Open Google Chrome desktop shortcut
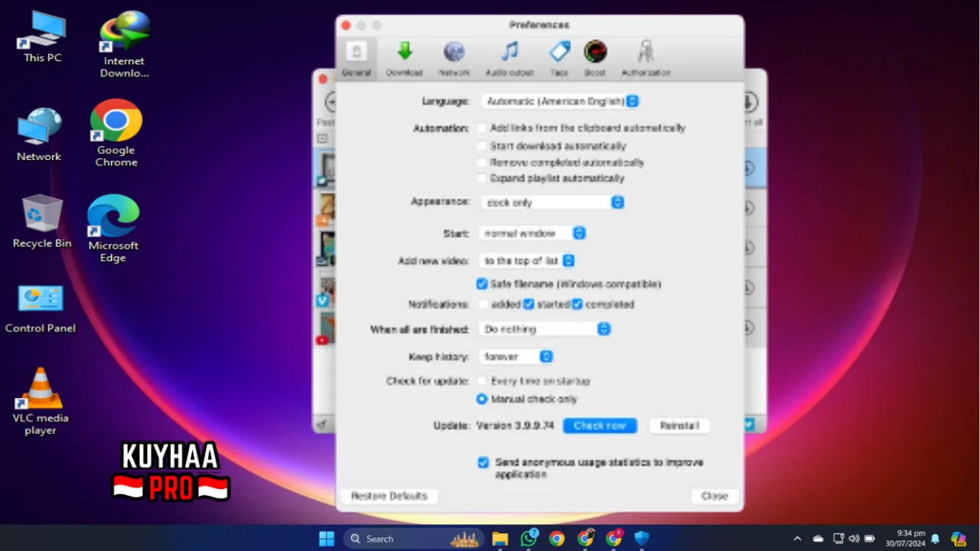 point(116,134)
